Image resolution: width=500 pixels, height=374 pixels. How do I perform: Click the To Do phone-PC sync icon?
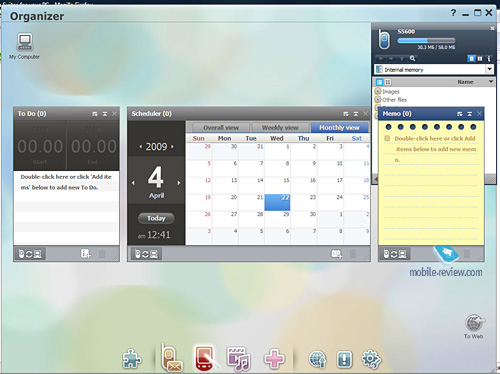30,254
